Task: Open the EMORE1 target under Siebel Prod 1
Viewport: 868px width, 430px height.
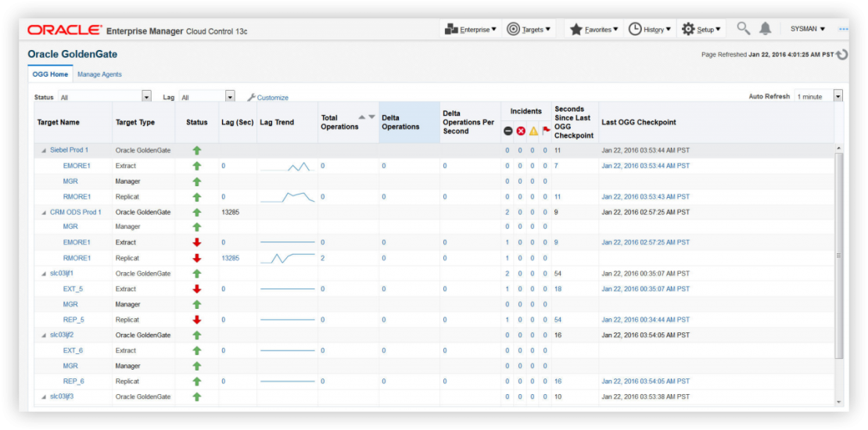Action: coord(77,166)
